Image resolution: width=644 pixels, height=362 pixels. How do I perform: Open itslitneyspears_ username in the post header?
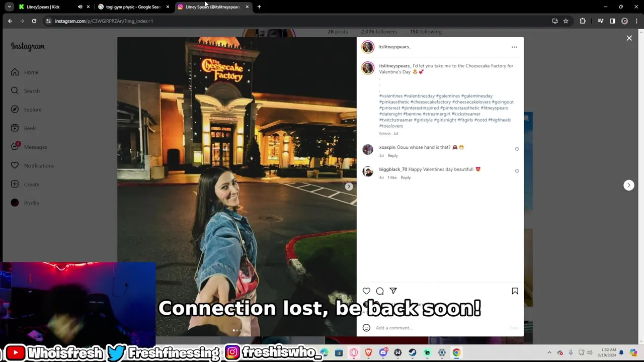tap(394, 47)
